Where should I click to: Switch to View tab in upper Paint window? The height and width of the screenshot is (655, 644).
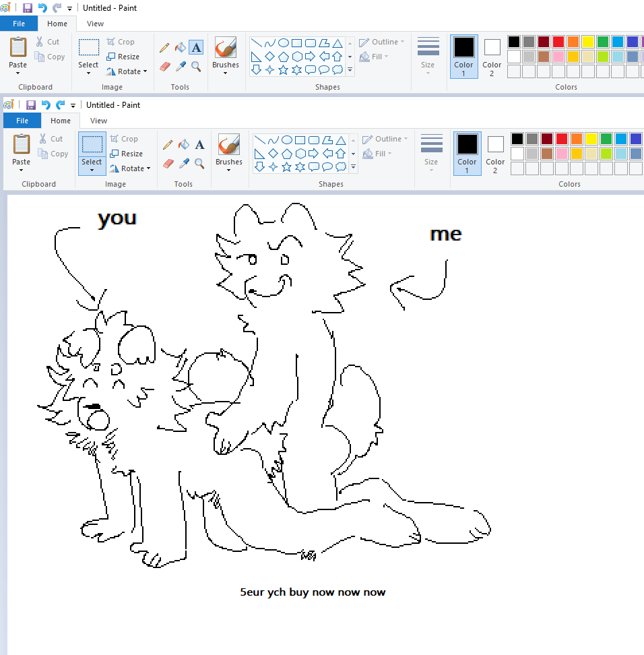click(95, 24)
